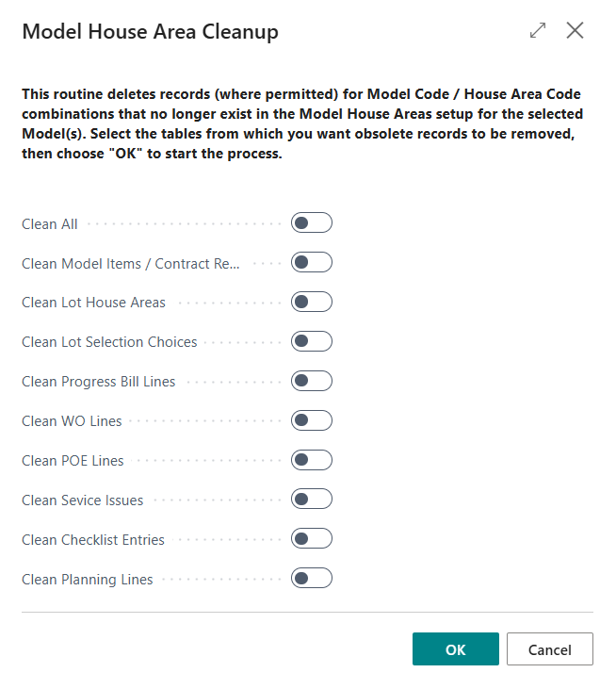Toggle the Clean Lot House Areas switch
616x689 pixels.
tap(311, 302)
